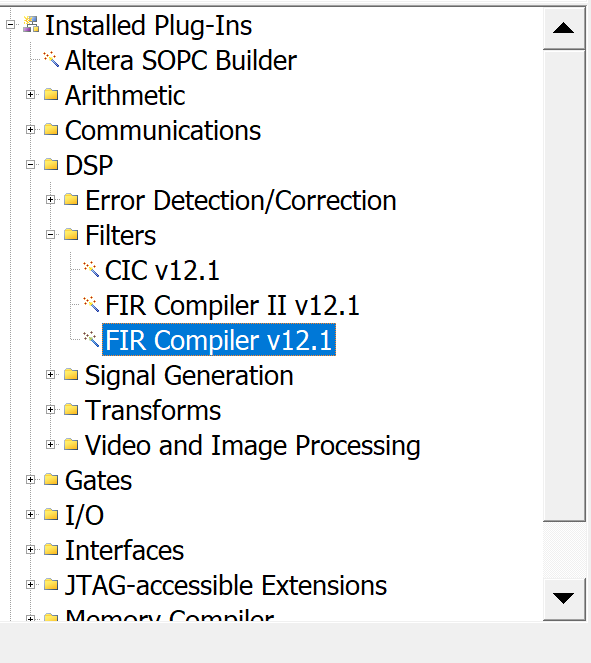Click the Gates folder icon
The width and height of the screenshot is (591, 663).
click(x=51, y=479)
